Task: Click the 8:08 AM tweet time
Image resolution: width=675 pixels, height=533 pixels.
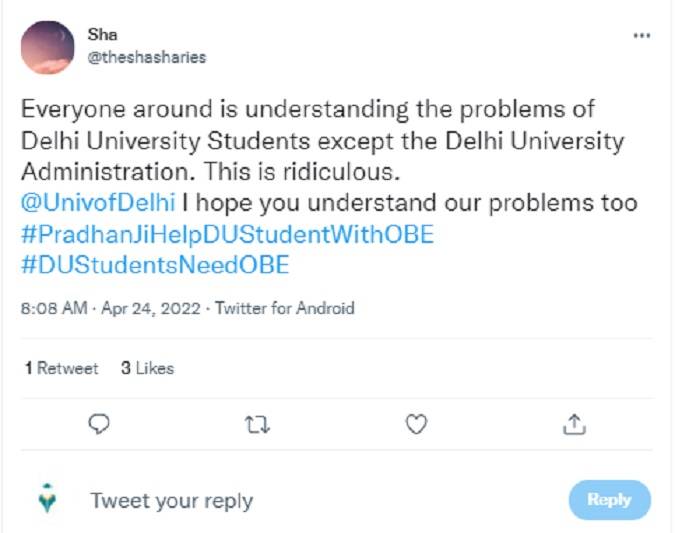Action: point(54,309)
